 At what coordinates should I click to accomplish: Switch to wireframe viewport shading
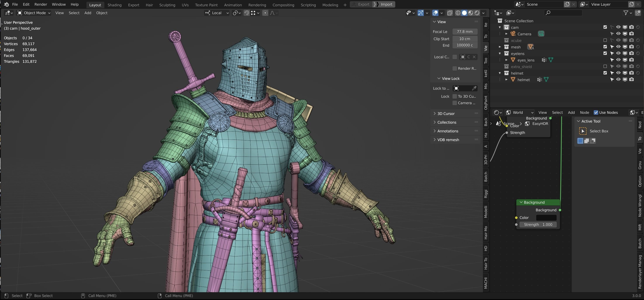point(458,13)
